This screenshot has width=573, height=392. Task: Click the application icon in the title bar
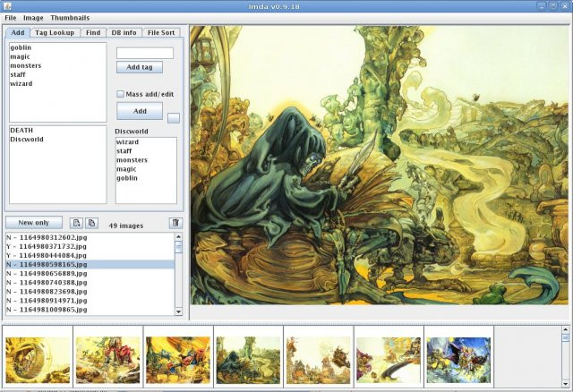tap(7, 6)
